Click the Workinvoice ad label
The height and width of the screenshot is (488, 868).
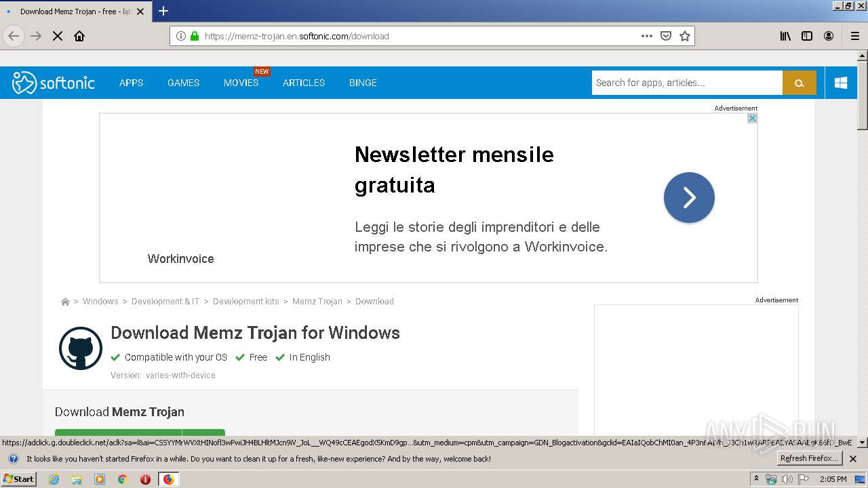click(180, 259)
